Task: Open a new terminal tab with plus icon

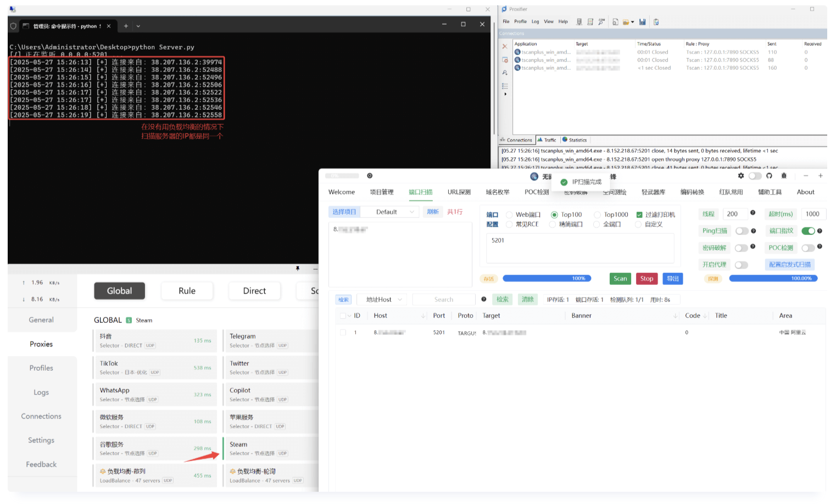Action: pyautogui.click(x=126, y=26)
